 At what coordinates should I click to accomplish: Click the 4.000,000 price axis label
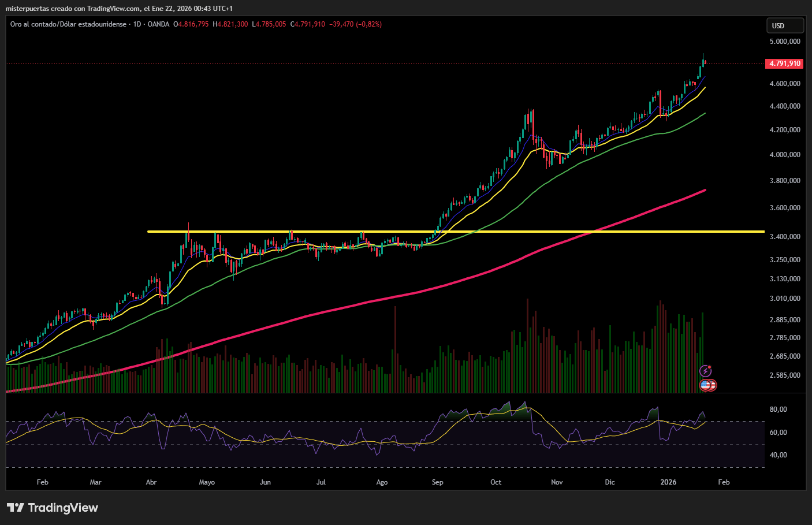click(785, 155)
